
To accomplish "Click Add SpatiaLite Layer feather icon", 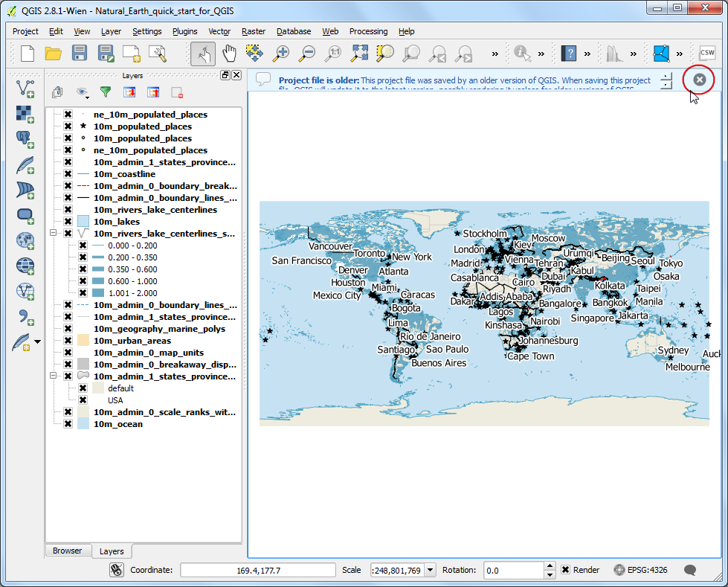I will [x=25, y=165].
